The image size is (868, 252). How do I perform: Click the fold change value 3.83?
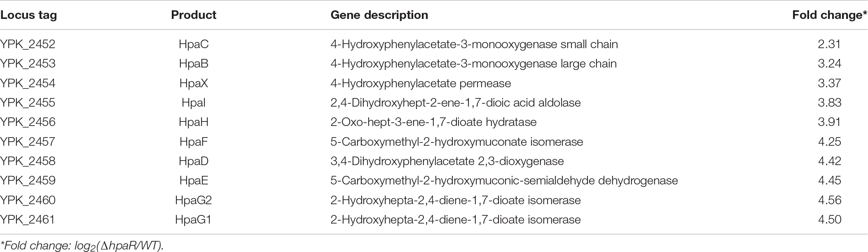[x=829, y=103]
